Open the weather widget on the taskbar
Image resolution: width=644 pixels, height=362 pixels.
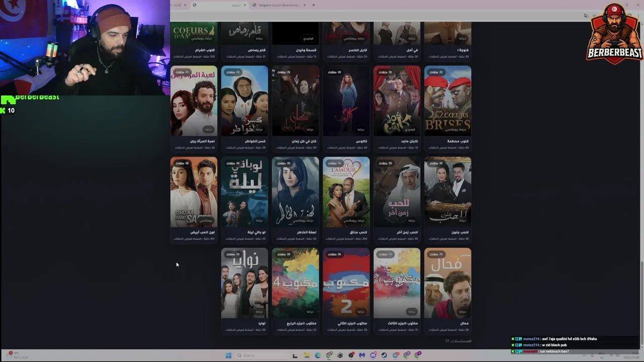18,355
